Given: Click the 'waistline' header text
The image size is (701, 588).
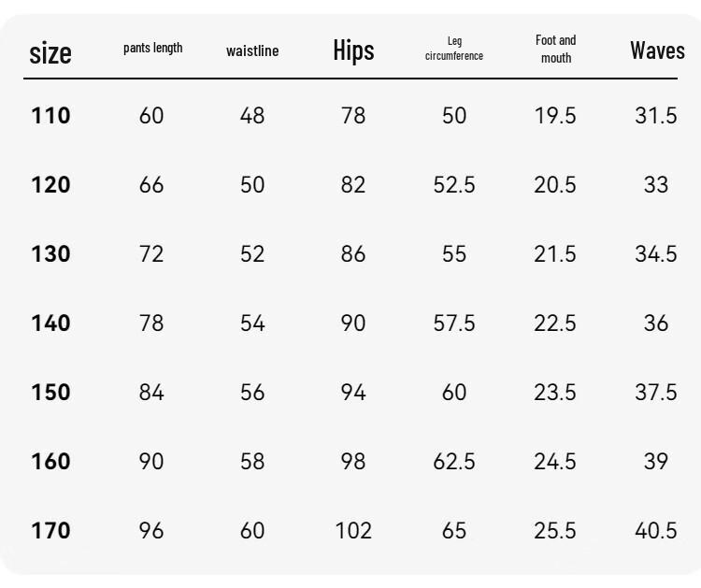Looking at the screenshot, I should pyautogui.click(x=252, y=50).
